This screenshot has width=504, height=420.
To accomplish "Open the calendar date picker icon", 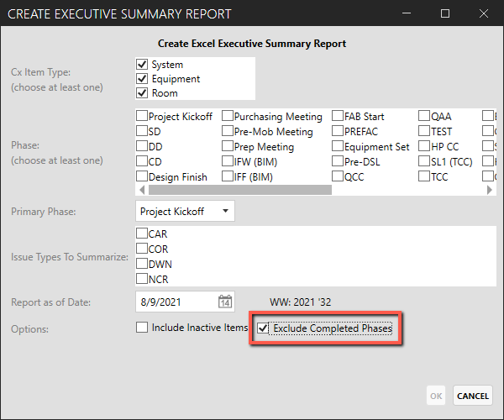I will click(x=224, y=302).
